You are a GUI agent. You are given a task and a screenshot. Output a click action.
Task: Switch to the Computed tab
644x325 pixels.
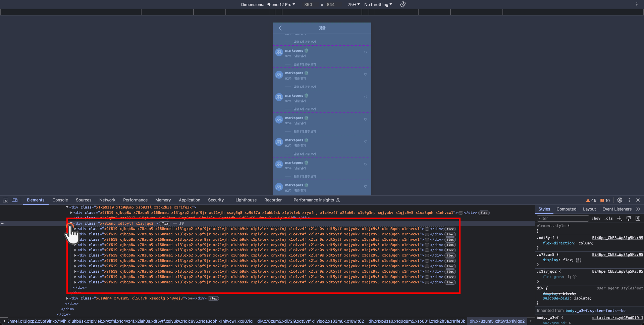567,209
